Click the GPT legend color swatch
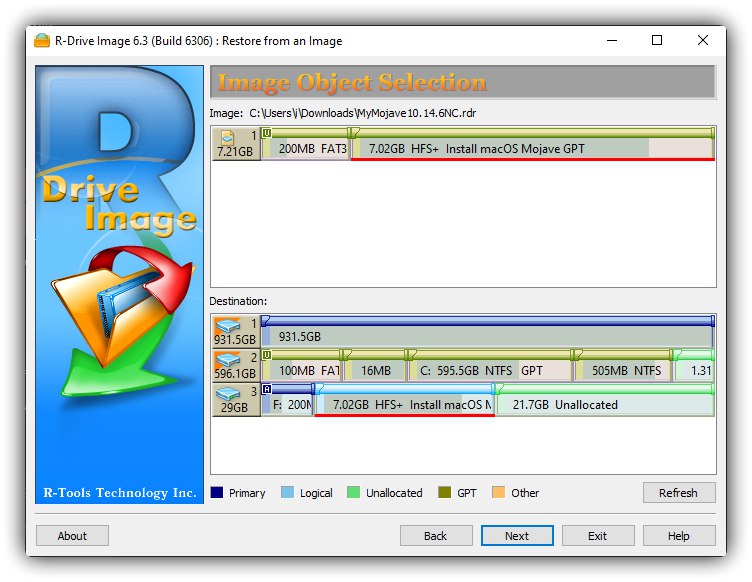Screen dimensions: 752x582 coord(445,492)
